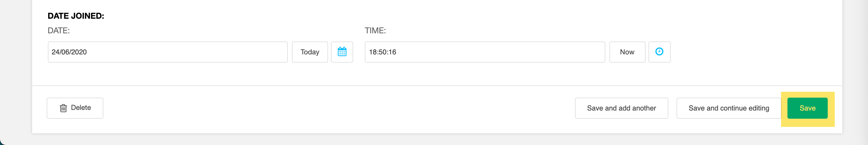This screenshot has height=145, width=868.
Task: Delete this record with the Delete button
Action: (x=75, y=108)
